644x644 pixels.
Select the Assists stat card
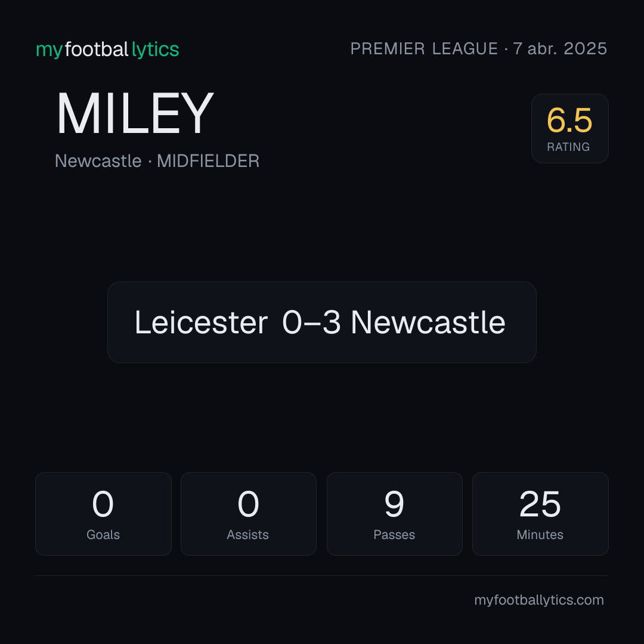(249, 514)
